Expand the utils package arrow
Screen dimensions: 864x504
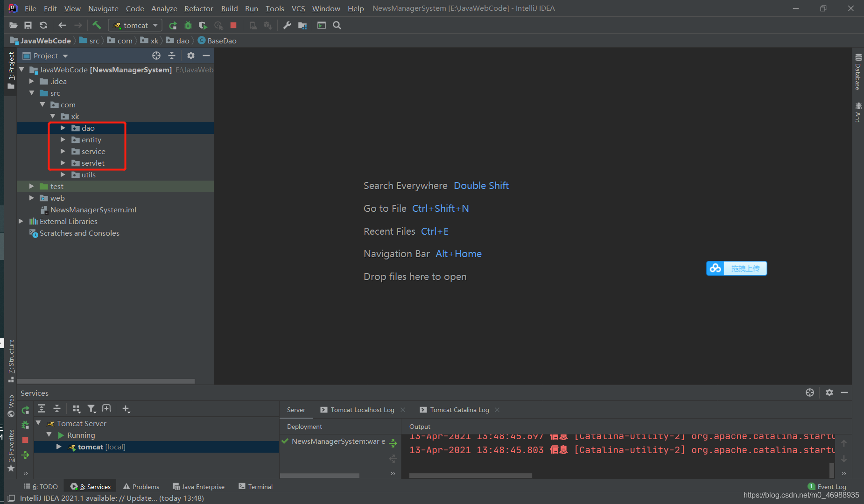pos(63,175)
